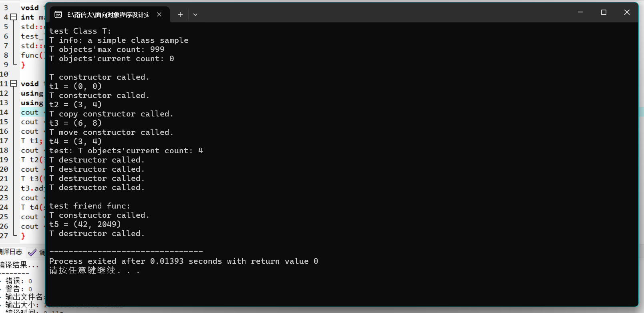Close the E:\南信大 terminal tab

click(x=159, y=14)
